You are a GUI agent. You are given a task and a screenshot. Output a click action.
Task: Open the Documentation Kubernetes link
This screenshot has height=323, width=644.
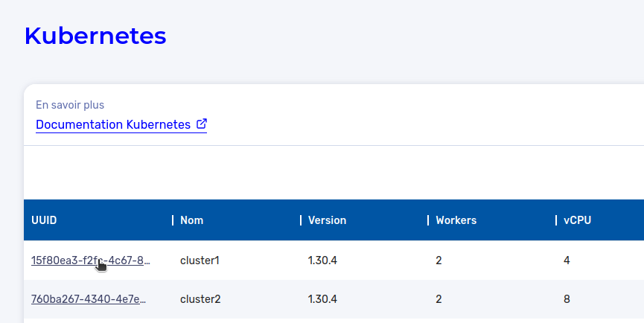(x=121, y=124)
